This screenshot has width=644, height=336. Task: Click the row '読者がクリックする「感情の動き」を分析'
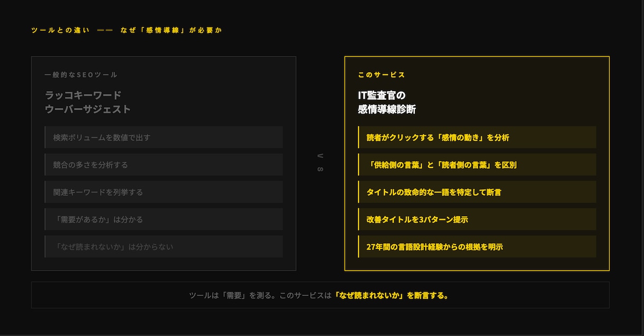tap(477, 137)
